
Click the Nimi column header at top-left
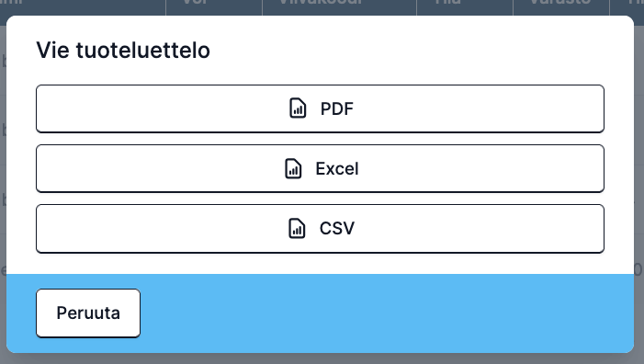point(82,4)
